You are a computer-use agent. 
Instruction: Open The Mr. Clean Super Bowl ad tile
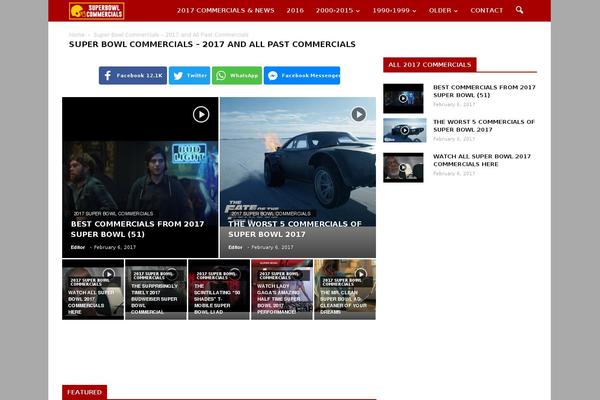coord(345,289)
